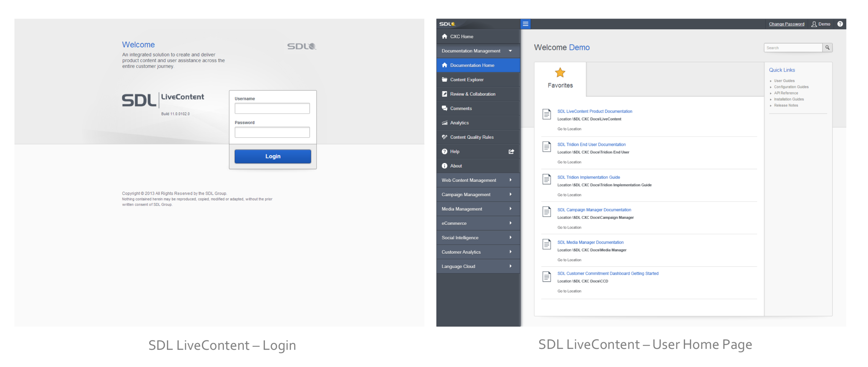Click the Help external link icon
868x367 pixels.
(x=511, y=152)
